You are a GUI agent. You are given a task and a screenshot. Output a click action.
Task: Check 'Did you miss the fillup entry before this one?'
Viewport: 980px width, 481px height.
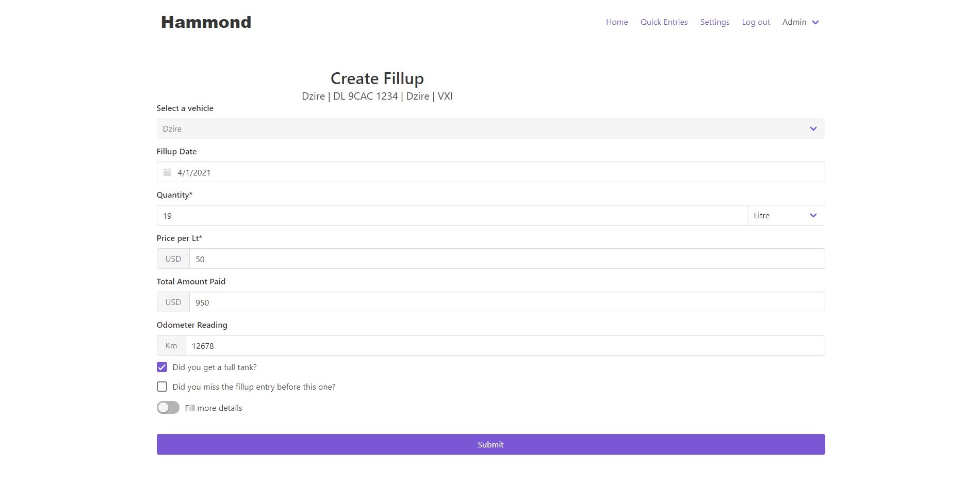click(x=161, y=387)
